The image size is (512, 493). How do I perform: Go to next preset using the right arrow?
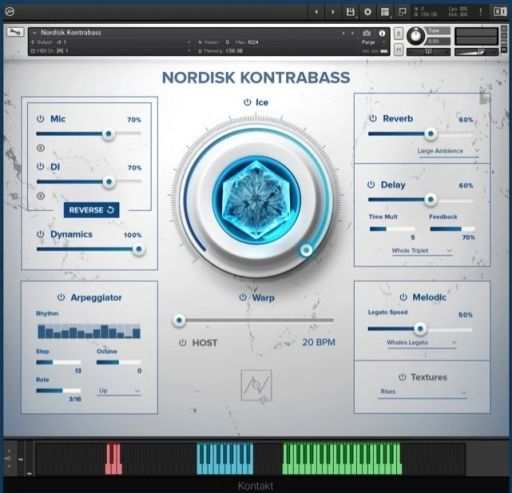(x=332, y=12)
